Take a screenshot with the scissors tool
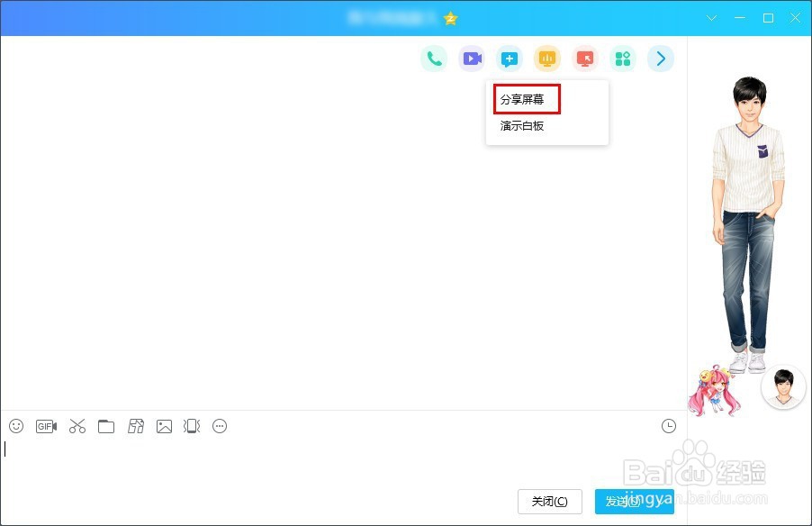The height and width of the screenshot is (526, 812). tap(77, 426)
